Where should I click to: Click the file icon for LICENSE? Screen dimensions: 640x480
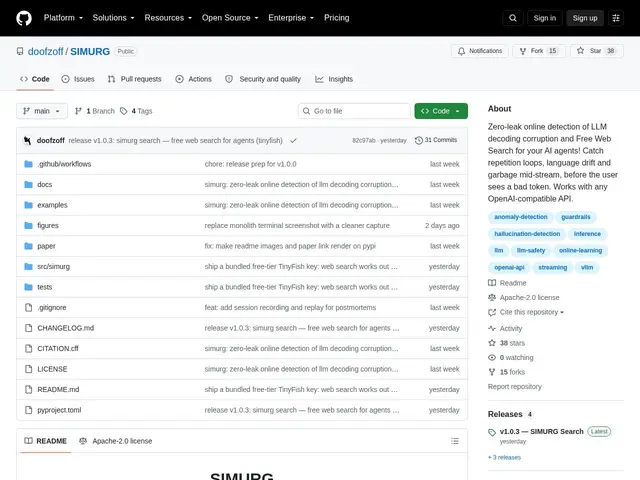28,369
